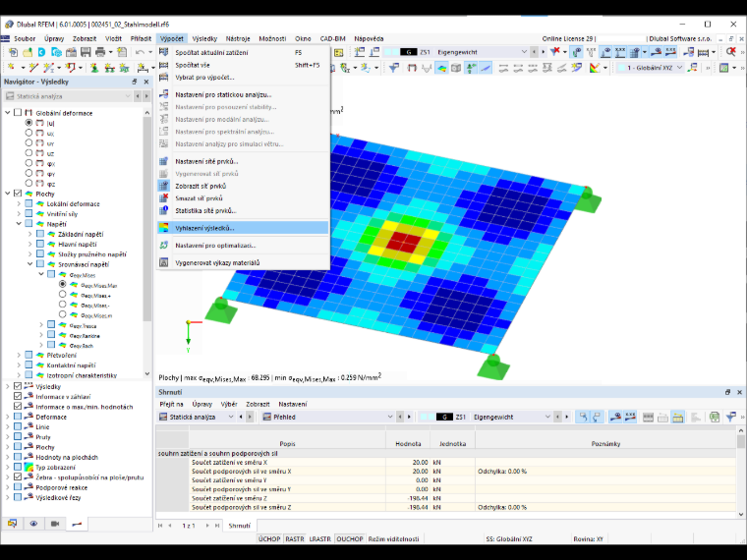
Task: Close the Shrnutí panel with X
Action: tap(739, 392)
